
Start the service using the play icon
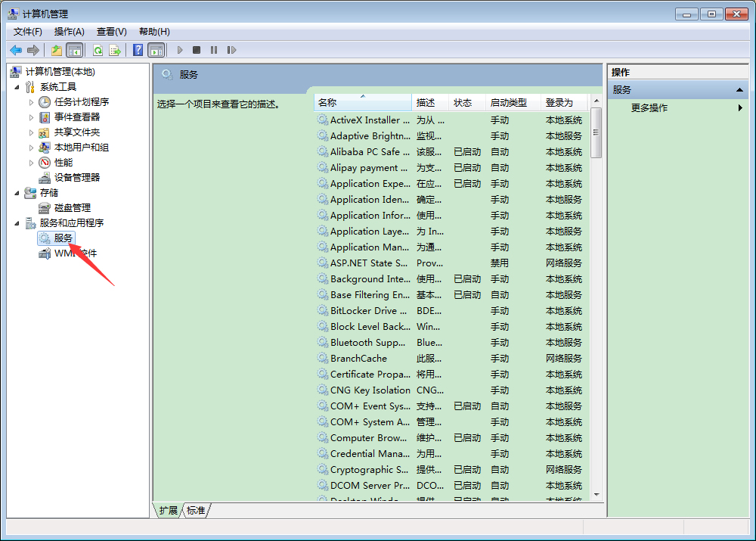pos(179,50)
